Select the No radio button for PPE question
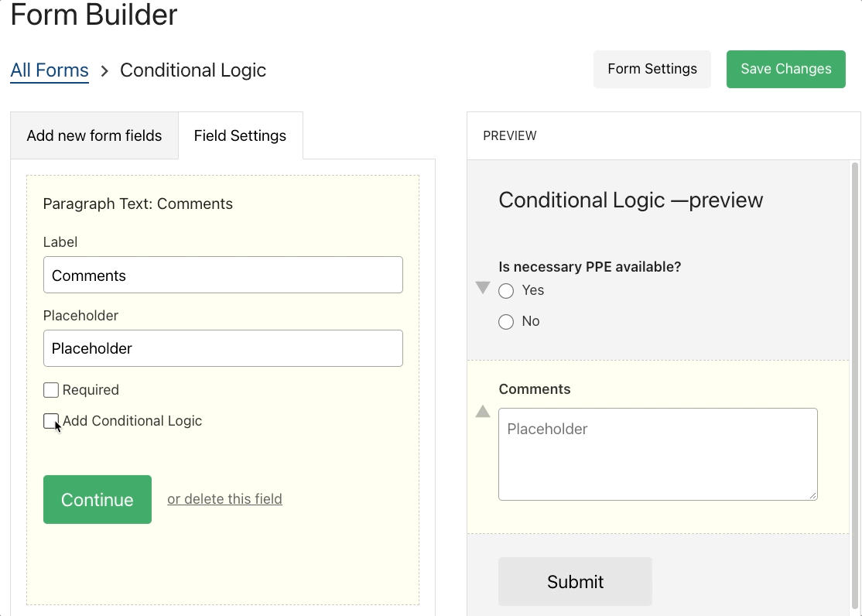The image size is (862, 616). pos(506,321)
